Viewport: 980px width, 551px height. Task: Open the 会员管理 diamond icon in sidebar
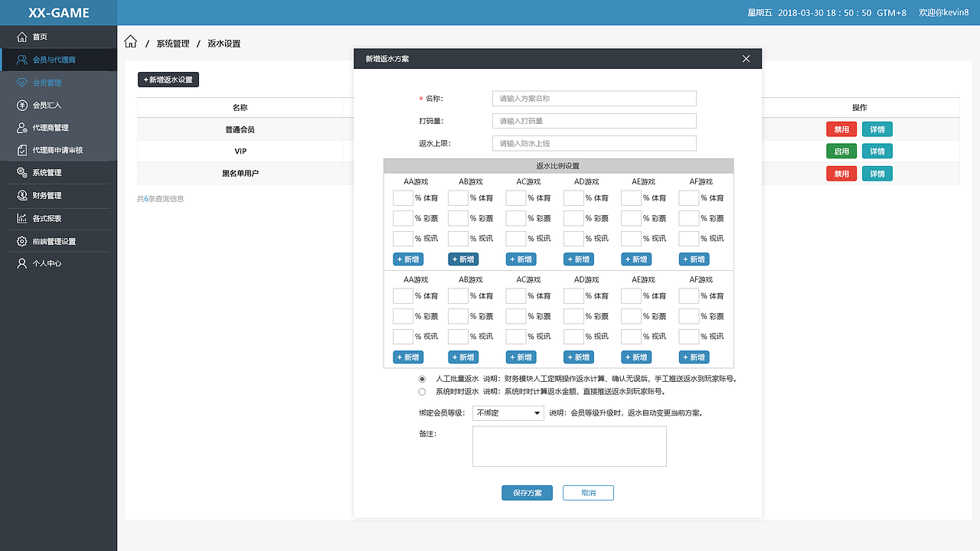coord(21,83)
